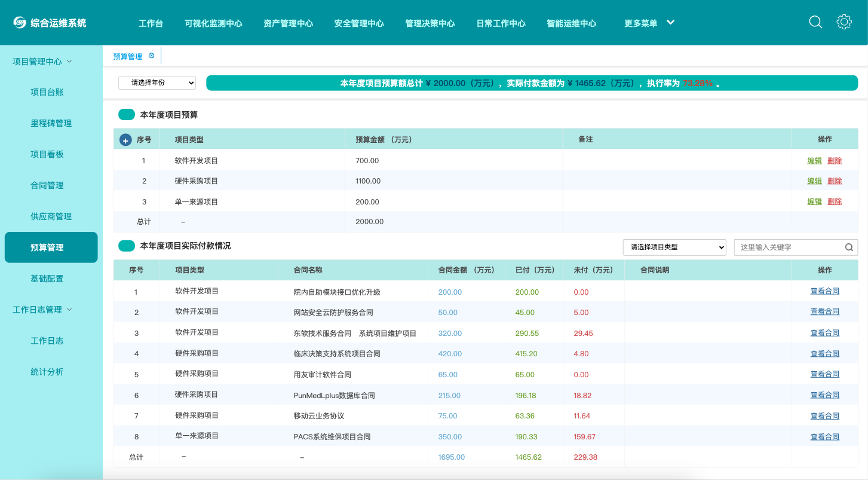
Task: Select 预算管理 in the sidebar
Action: tap(51, 247)
